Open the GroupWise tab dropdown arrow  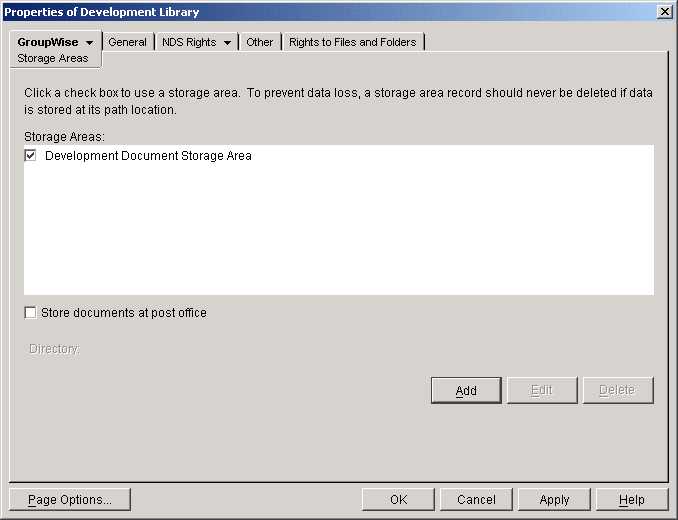point(90,43)
